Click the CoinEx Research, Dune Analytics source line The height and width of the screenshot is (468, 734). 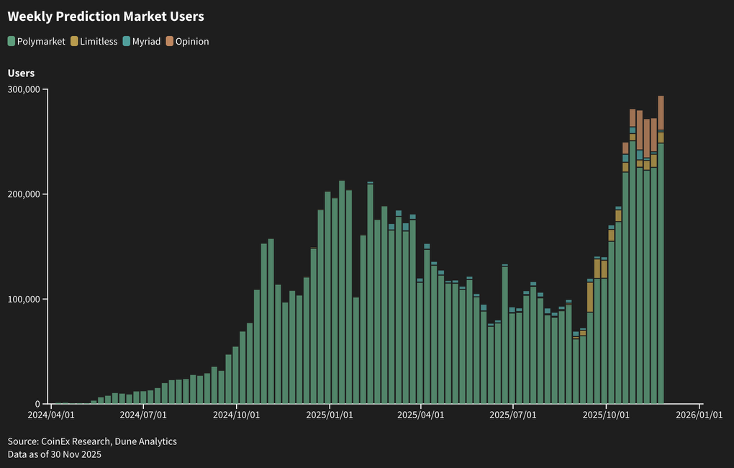coord(78,440)
